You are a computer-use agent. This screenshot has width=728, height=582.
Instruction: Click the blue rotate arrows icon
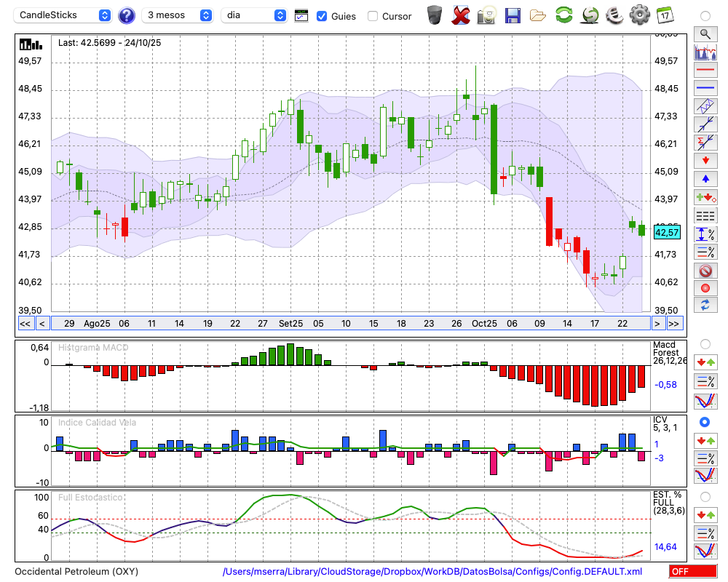point(705,305)
